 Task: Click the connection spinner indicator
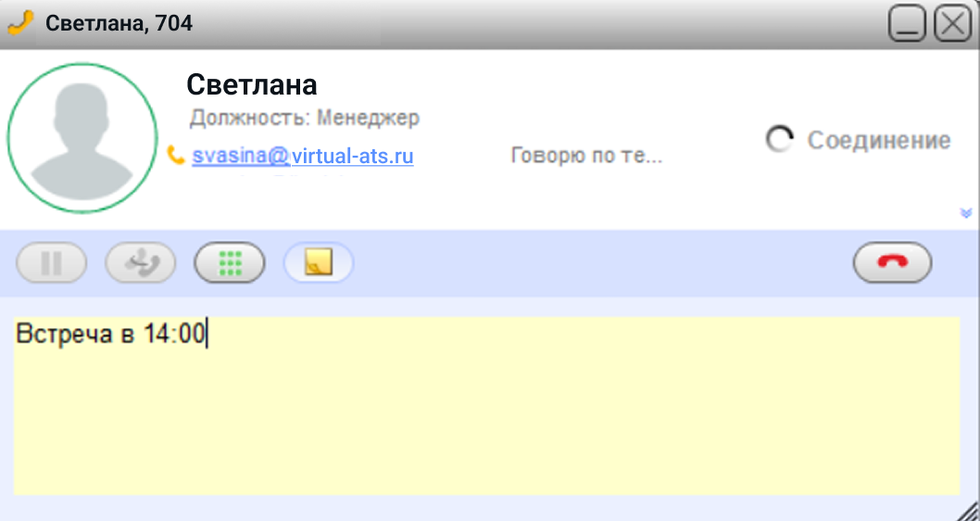point(779,139)
